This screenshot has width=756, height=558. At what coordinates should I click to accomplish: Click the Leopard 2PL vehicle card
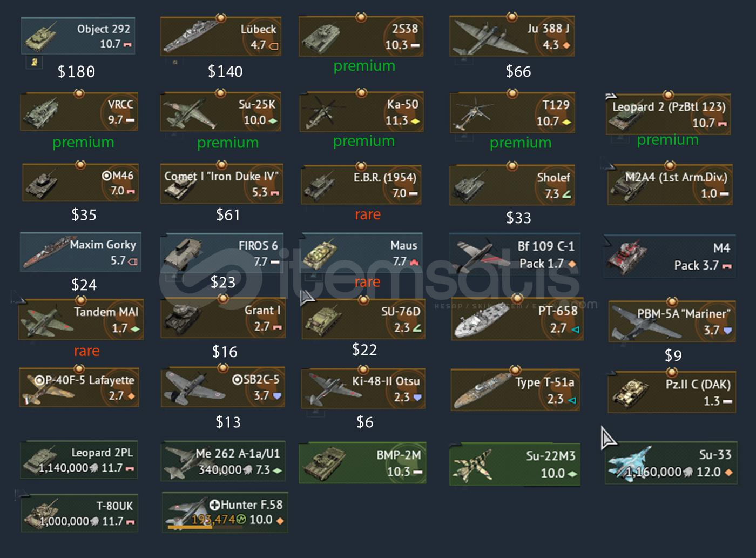(79, 460)
